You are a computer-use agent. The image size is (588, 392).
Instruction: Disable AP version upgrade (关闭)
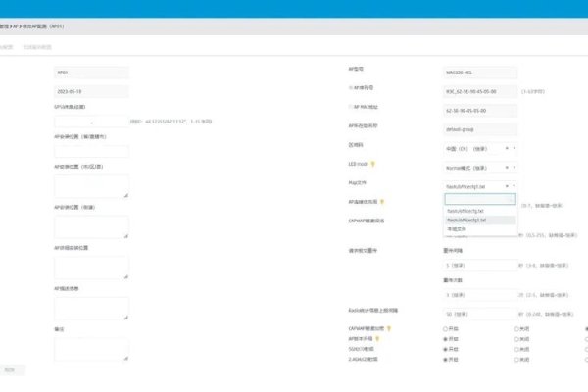click(x=516, y=339)
